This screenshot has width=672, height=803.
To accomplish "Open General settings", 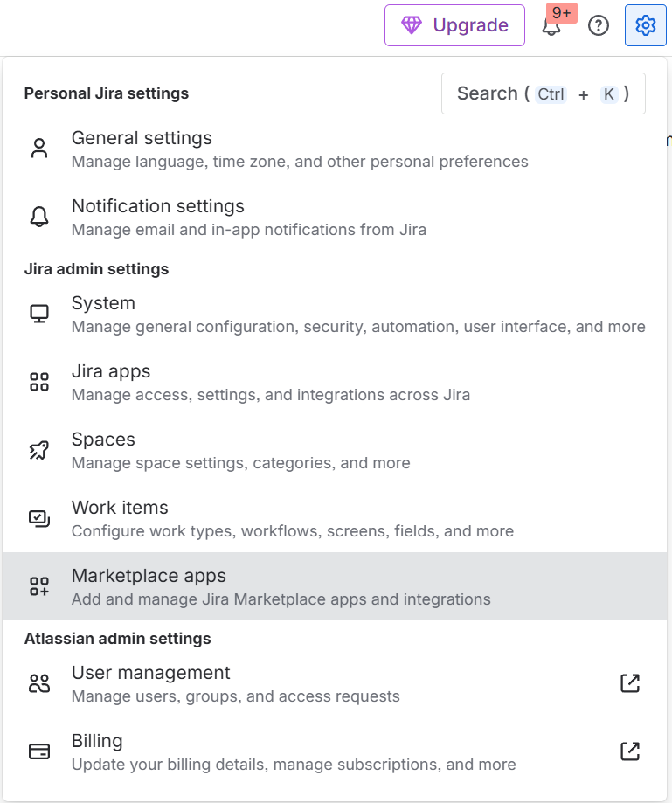I will 335,149.
